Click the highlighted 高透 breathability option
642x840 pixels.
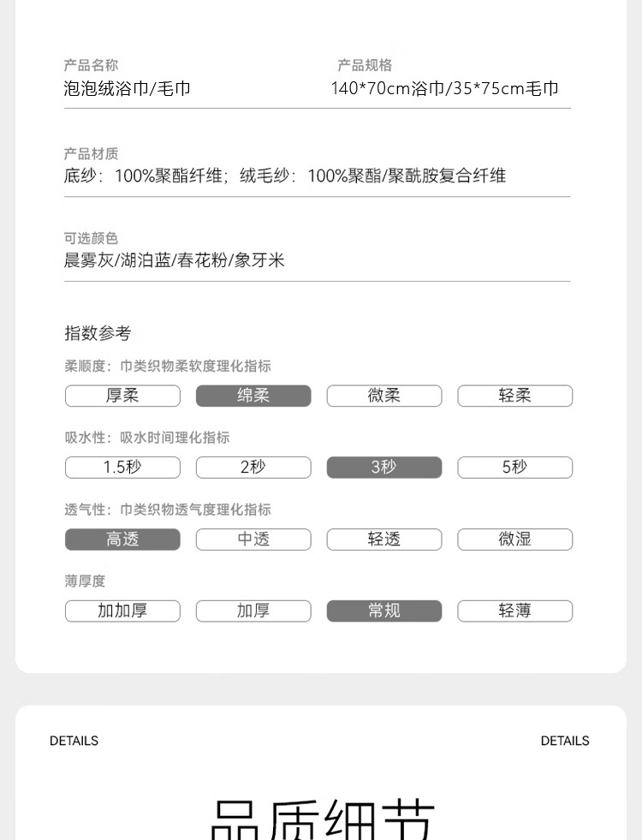click(122, 539)
